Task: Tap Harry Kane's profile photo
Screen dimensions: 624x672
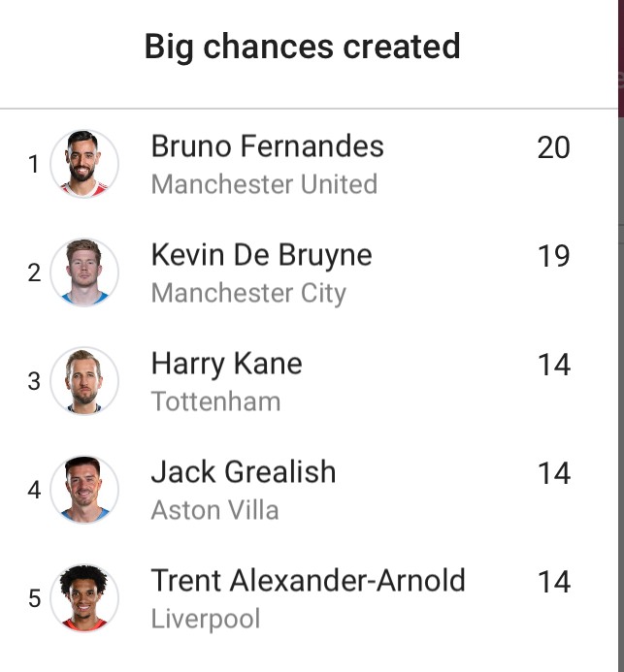Action: [x=84, y=380]
